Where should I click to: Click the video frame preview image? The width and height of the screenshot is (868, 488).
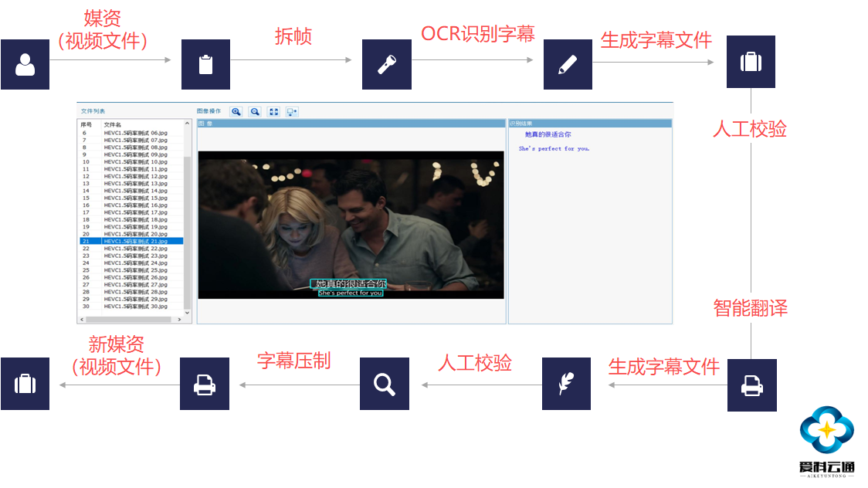coord(351,225)
